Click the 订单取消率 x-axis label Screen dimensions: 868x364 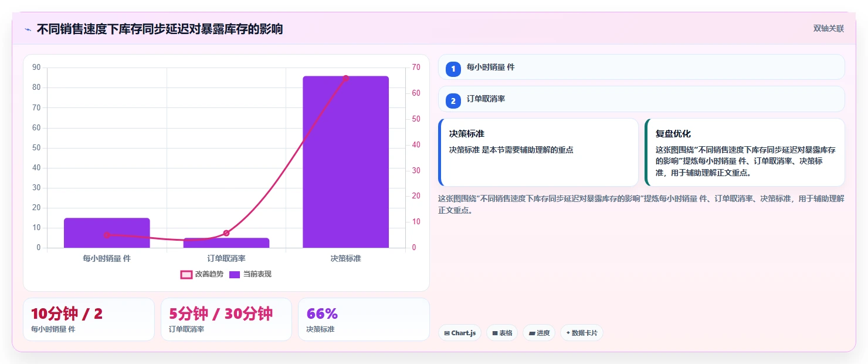pos(226,258)
